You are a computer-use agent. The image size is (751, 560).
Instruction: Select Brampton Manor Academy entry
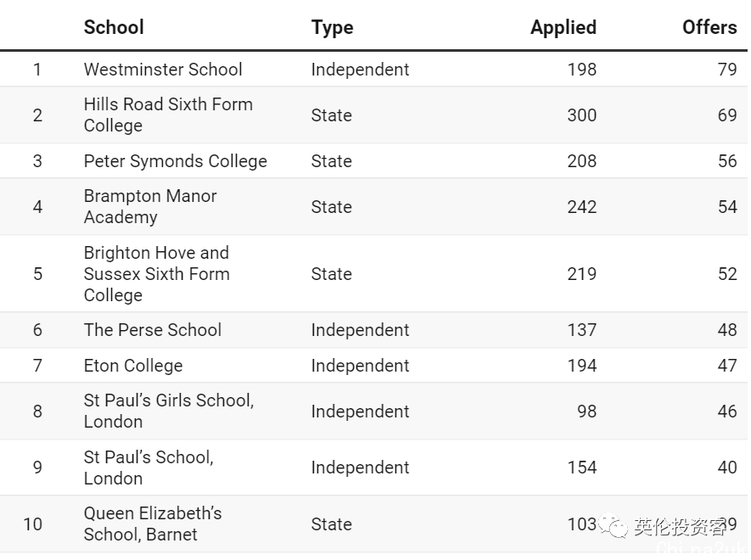coord(150,206)
